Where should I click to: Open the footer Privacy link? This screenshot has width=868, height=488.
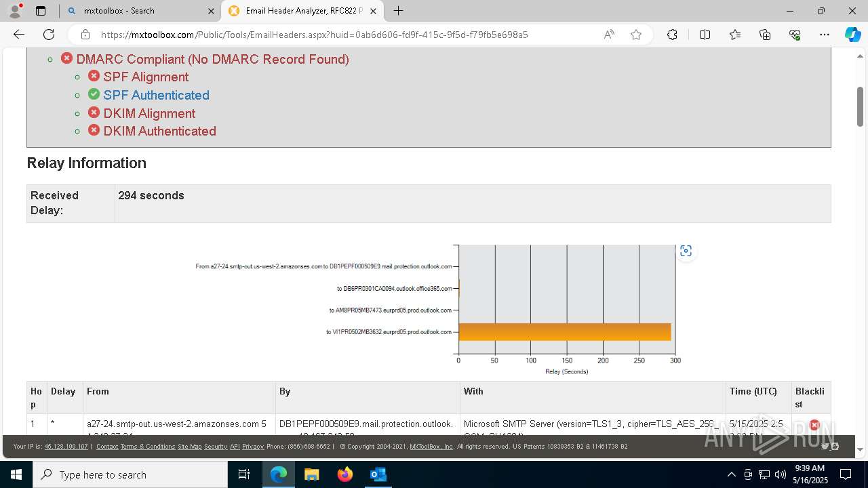point(252,447)
